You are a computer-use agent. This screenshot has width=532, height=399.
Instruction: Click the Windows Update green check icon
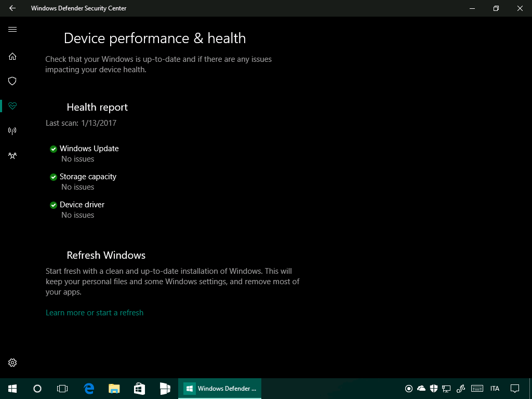click(x=54, y=149)
